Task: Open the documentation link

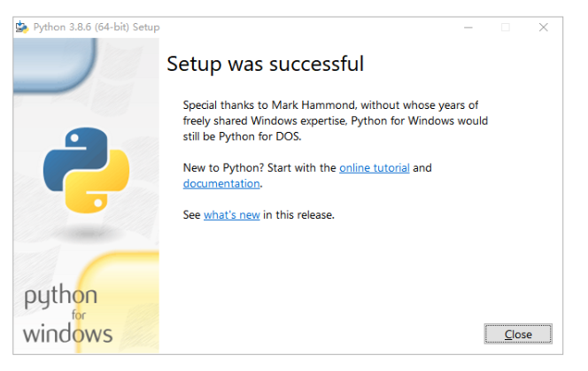Action: pos(221,183)
